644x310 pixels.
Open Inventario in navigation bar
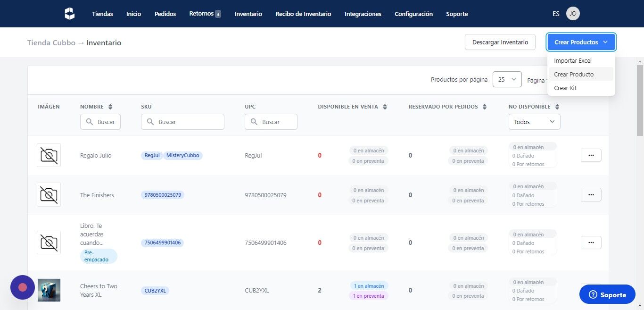(248, 14)
